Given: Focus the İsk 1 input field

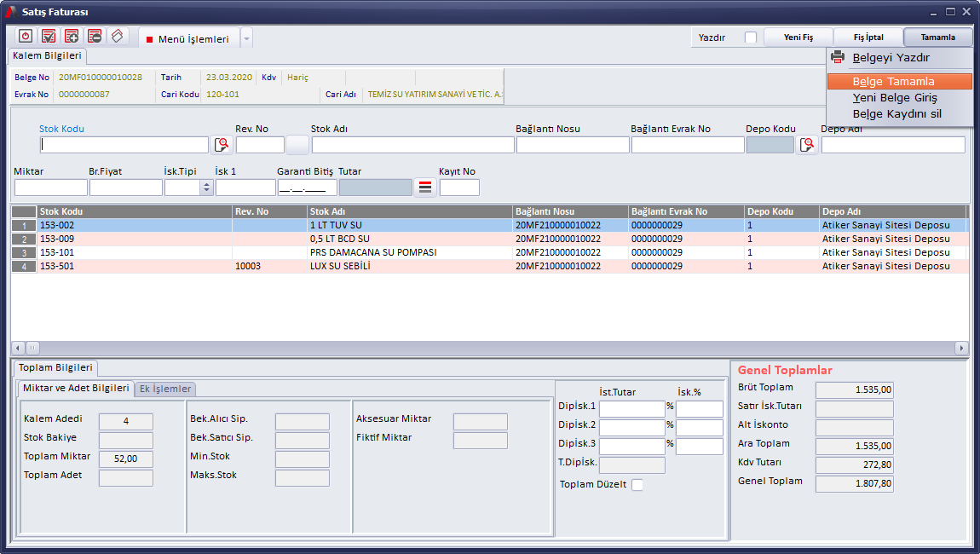Looking at the screenshot, I should [245, 188].
